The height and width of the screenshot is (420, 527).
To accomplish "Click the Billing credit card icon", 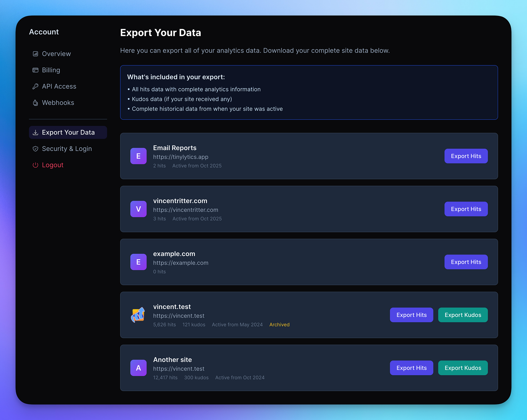I will click(36, 70).
